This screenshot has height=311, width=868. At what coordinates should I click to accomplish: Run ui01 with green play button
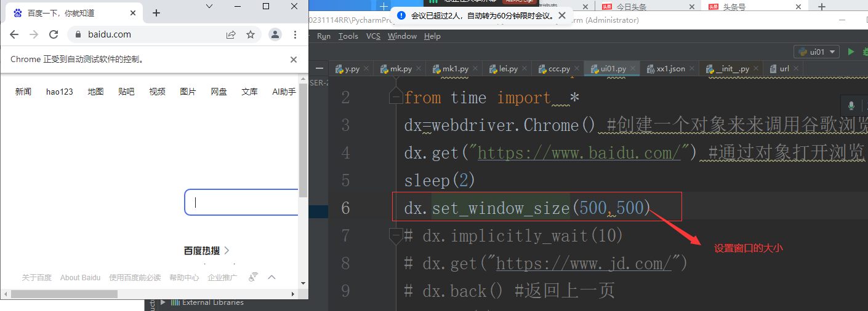(x=851, y=52)
